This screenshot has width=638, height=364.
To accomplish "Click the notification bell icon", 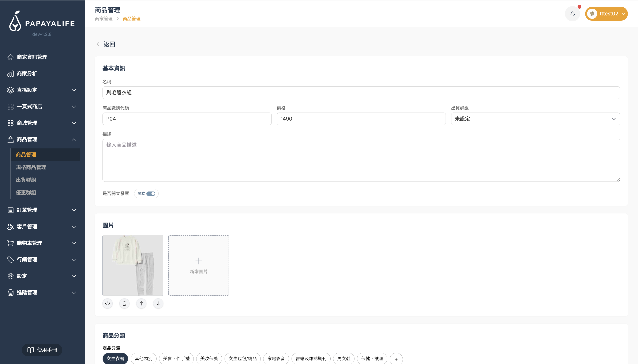I will [572, 14].
